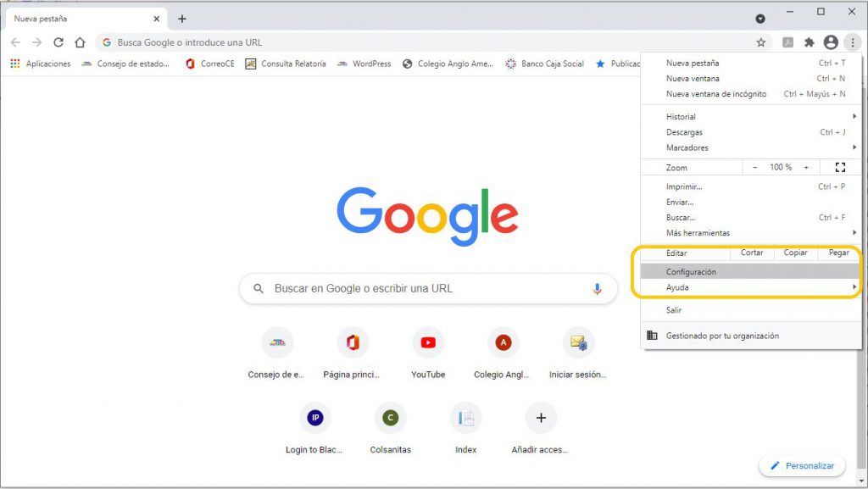Go to the home page icon

coord(80,42)
